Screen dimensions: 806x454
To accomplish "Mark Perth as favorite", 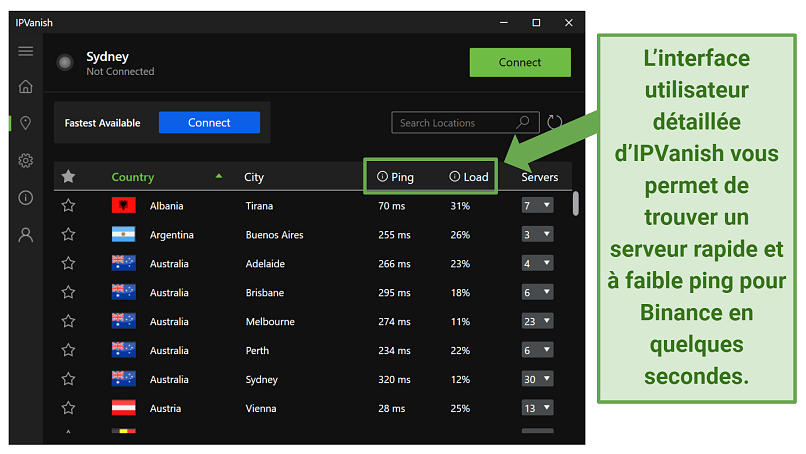I will (68, 350).
